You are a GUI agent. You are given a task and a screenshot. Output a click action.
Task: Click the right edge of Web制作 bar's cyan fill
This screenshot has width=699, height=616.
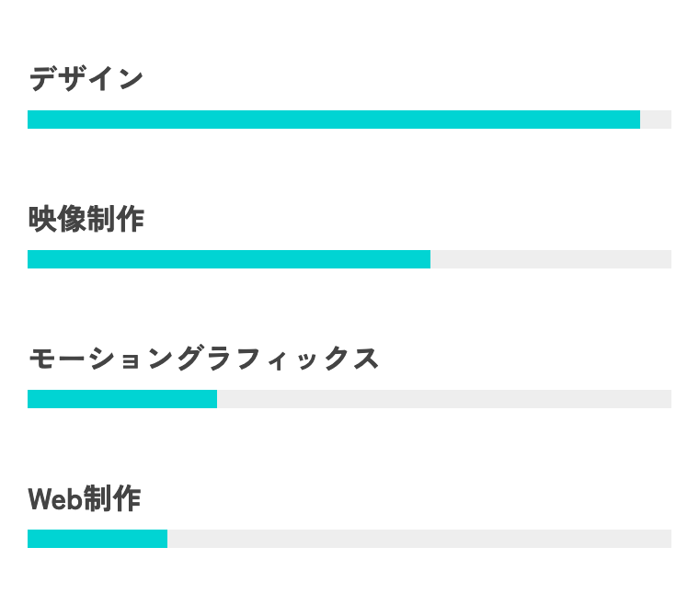[166, 539]
